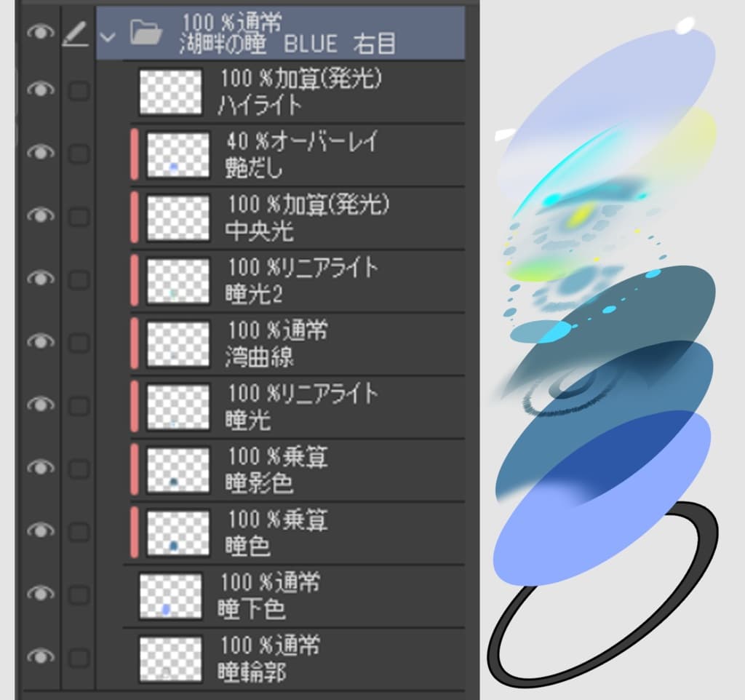The width and height of the screenshot is (745, 700).
Task: Click the clipping mask bar on 艶だし layer
Action: pos(134,153)
